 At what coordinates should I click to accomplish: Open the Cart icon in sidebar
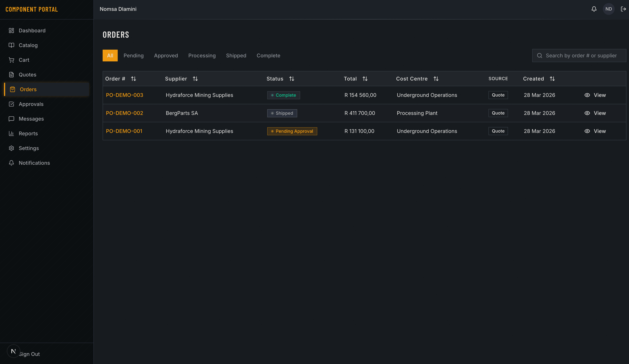point(11,60)
